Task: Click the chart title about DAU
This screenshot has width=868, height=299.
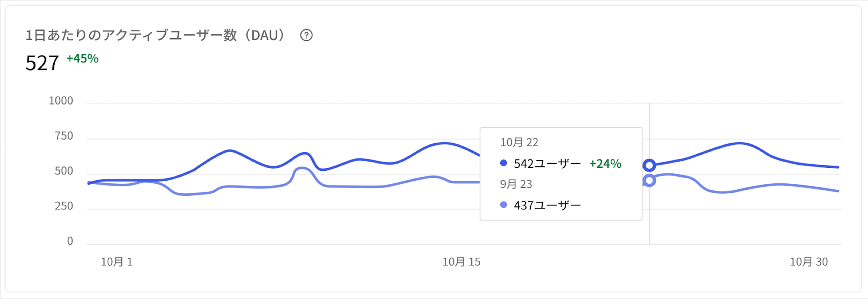Action: 154,35
